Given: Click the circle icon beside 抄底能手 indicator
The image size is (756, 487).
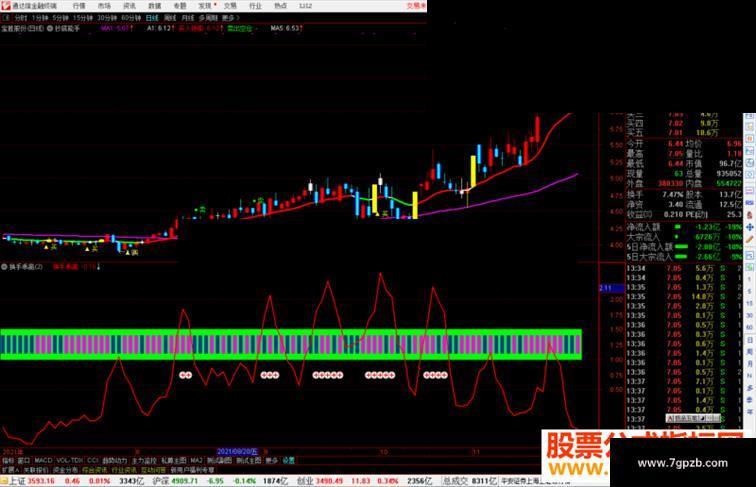Looking at the screenshot, I should 50,28.
